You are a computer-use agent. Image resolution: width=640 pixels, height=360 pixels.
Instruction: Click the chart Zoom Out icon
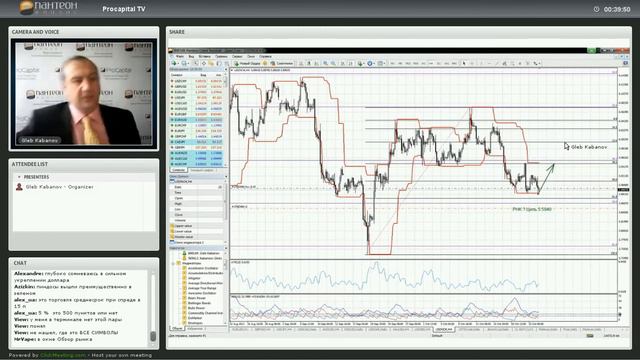[x=333, y=63]
